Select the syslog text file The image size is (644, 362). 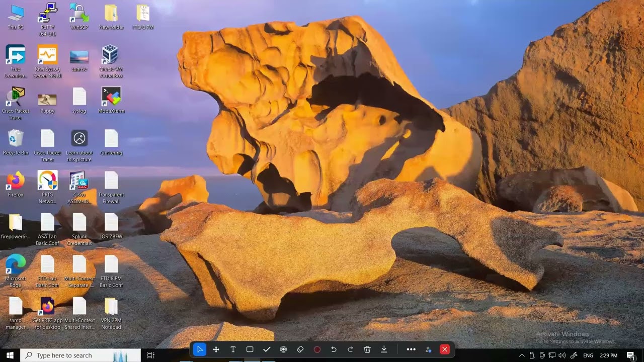[79, 102]
